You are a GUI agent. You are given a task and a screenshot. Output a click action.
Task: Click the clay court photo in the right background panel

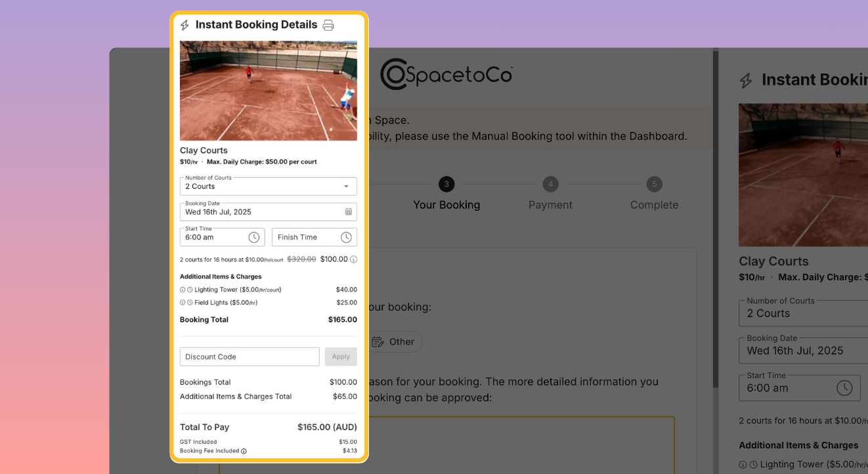(x=804, y=175)
